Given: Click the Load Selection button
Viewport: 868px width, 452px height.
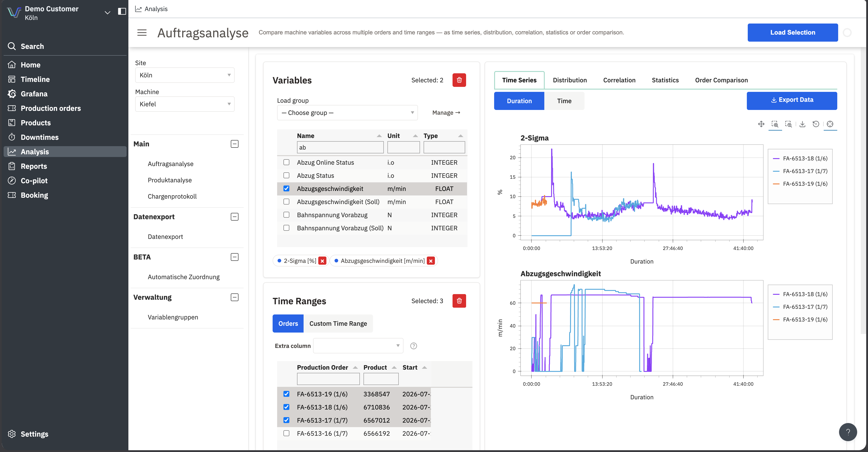Looking at the screenshot, I should 793,32.
